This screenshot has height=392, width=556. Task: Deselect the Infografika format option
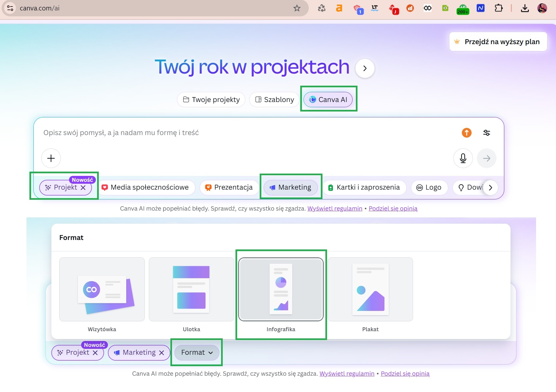(281, 289)
